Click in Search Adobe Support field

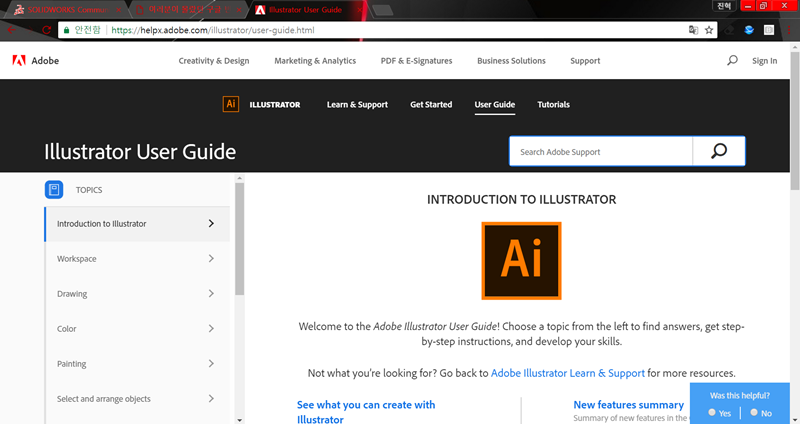[x=601, y=152]
